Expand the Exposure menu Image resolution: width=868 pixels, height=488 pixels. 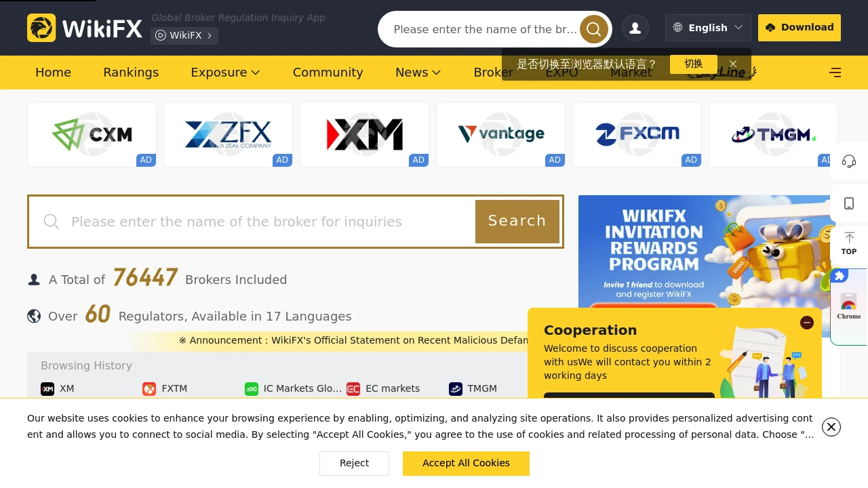[x=225, y=73]
